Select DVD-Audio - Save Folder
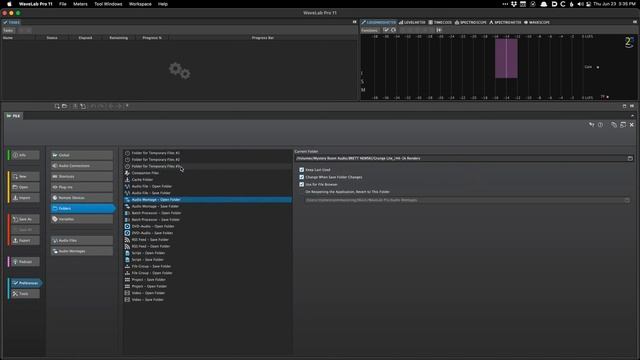The height and width of the screenshot is (360, 640). (x=207, y=233)
